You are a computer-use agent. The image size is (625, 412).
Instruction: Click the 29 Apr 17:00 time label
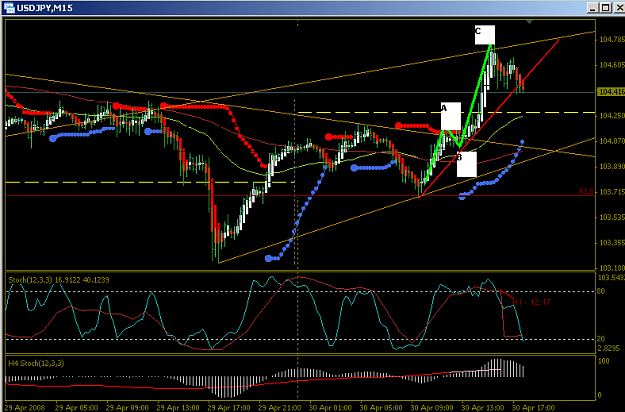point(229,408)
